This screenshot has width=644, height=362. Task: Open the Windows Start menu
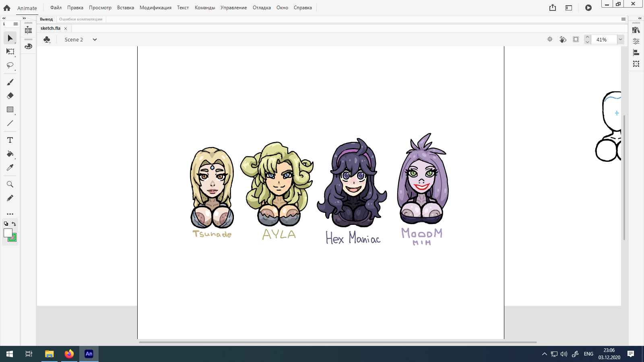point(10,354)
